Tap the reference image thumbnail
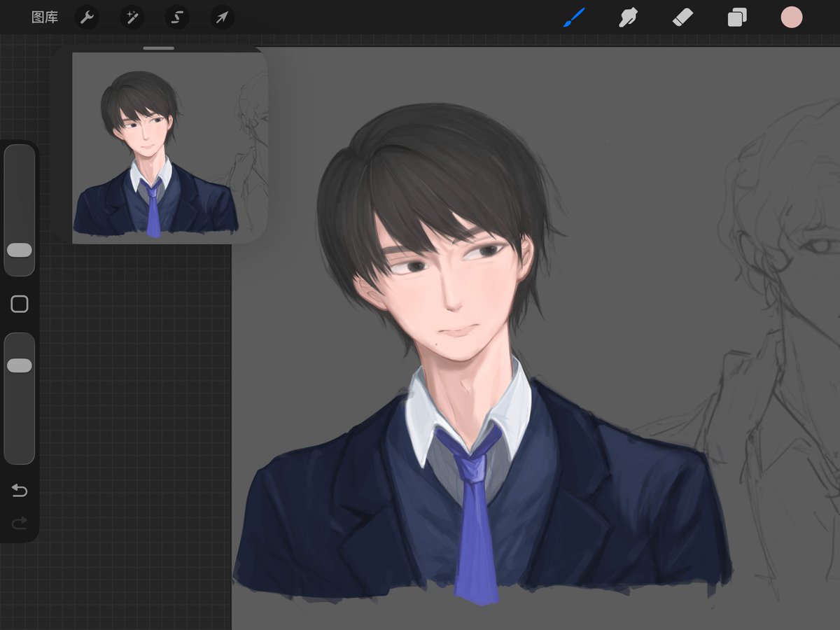Viewport: 840px width, 630px height. click(170, 148)
